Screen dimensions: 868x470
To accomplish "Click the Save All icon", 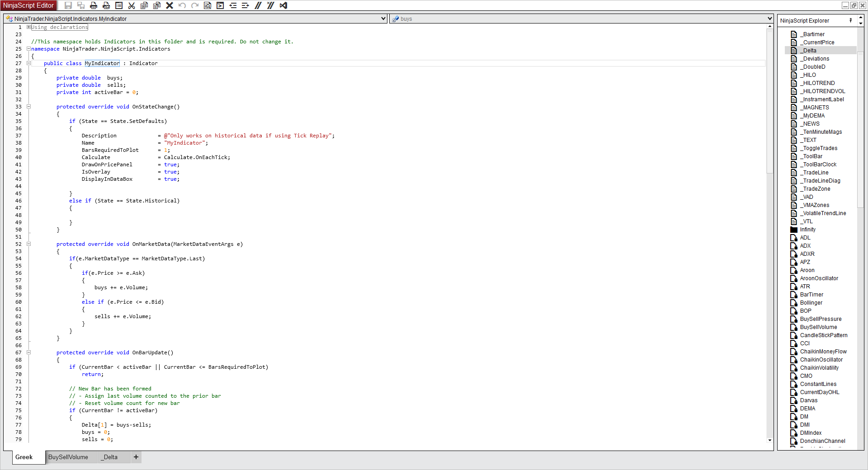I will tap(81, 5).
